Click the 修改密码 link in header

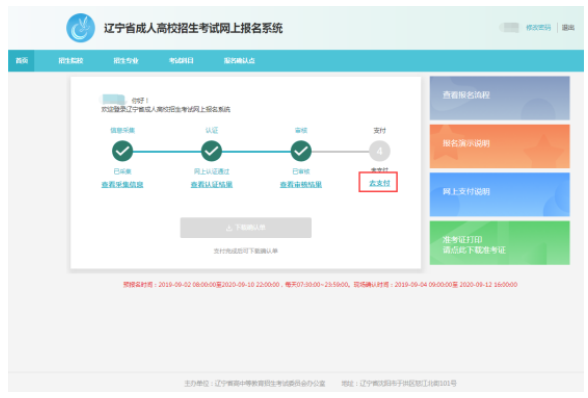tap(538, 27)
